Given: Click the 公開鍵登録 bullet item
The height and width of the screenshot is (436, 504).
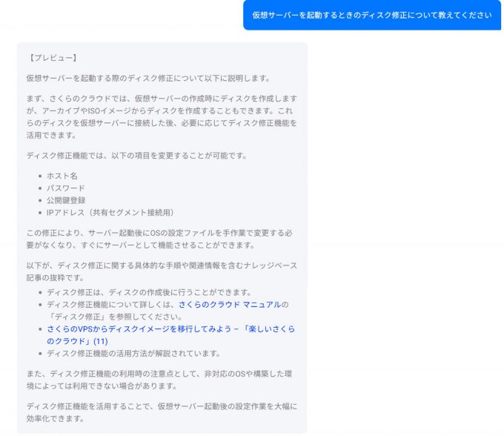Looking at the screenshot, I should point(66,200).
